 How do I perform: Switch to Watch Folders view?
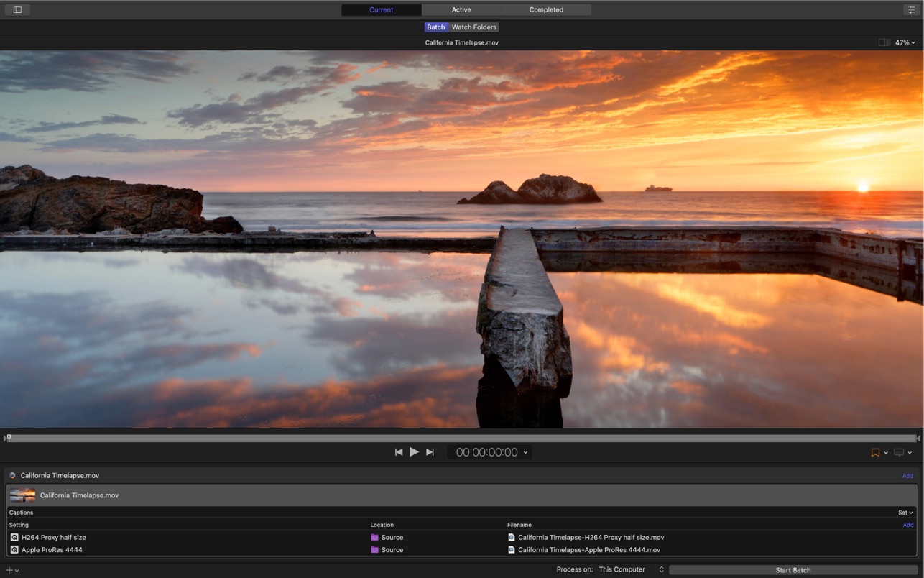[x=473, y=27]
